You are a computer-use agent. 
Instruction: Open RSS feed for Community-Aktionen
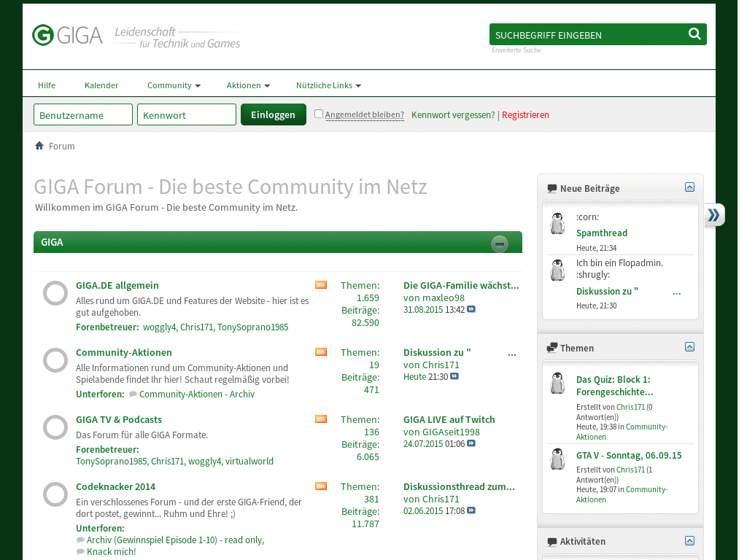321,352
